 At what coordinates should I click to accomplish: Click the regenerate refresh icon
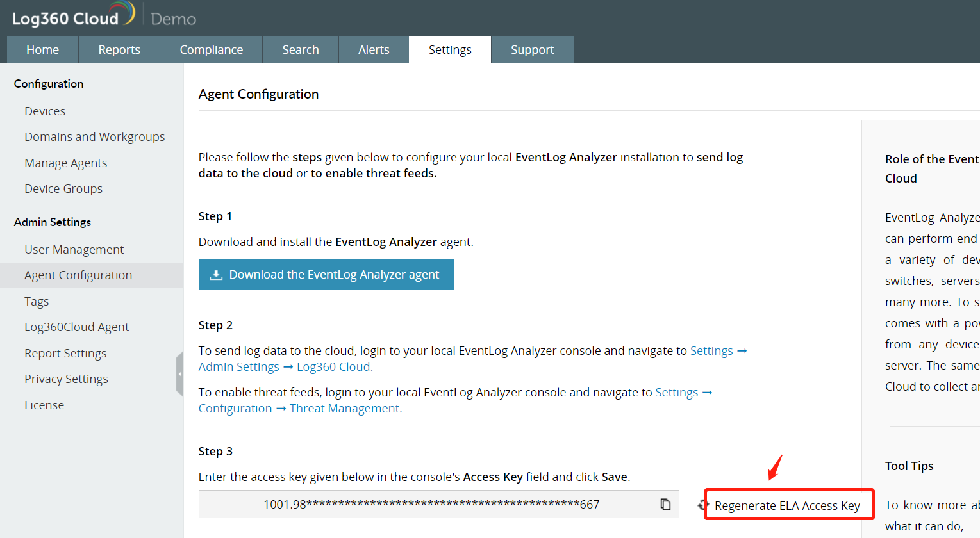(x=703, y=505)
